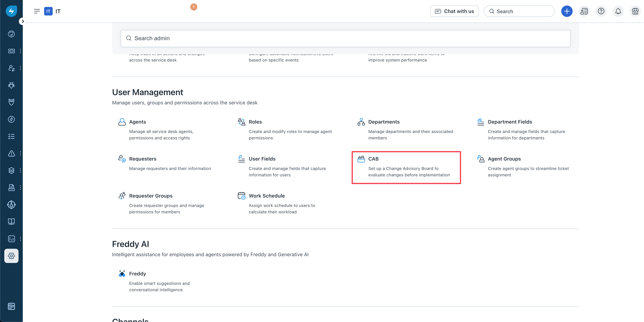This screenshot has width=644, height=322.
Task: Click the Tickets icon in sidebar
Action: (11, 51)
